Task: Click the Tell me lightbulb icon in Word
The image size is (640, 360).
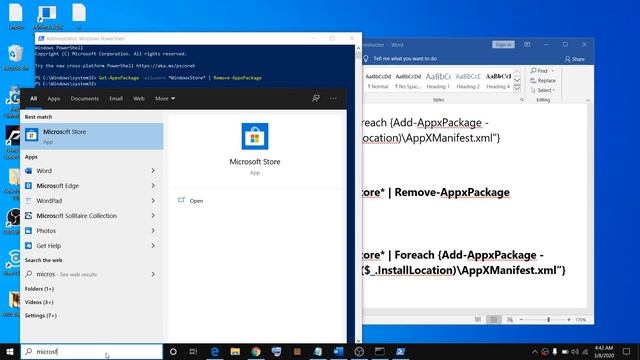Action: click(366, 59)
